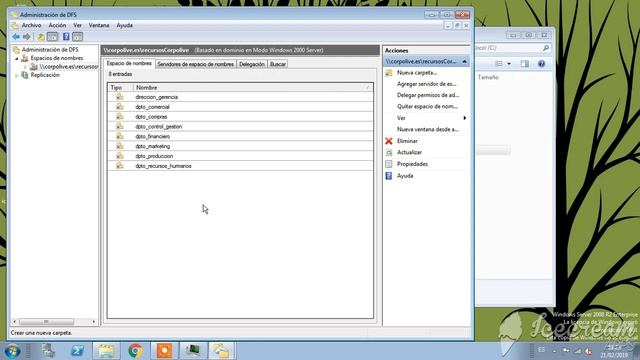Click Delegar permisos de ad... action
The height and width of the screenshot is (360, 640).
click(428, 95)
